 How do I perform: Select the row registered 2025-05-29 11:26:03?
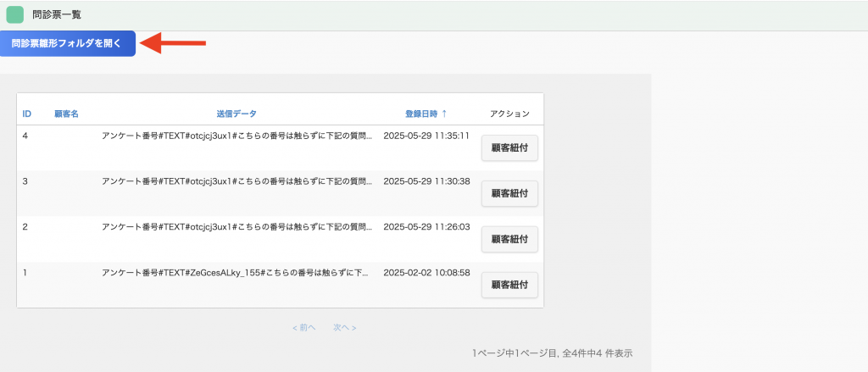(x=280, y=239)
